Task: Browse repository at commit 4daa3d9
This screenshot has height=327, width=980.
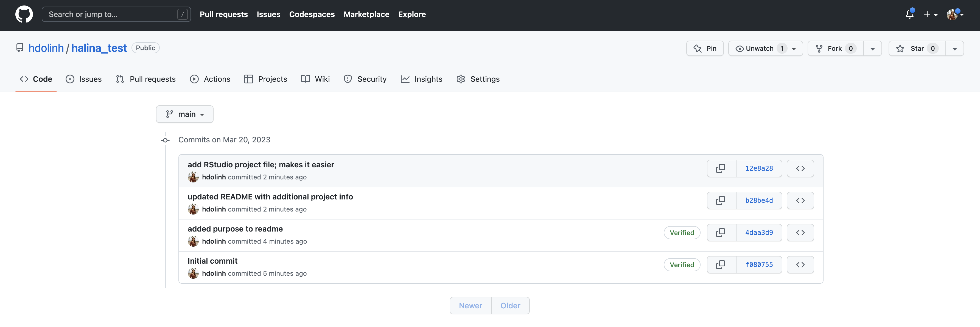Action: (x=800, y=233)
